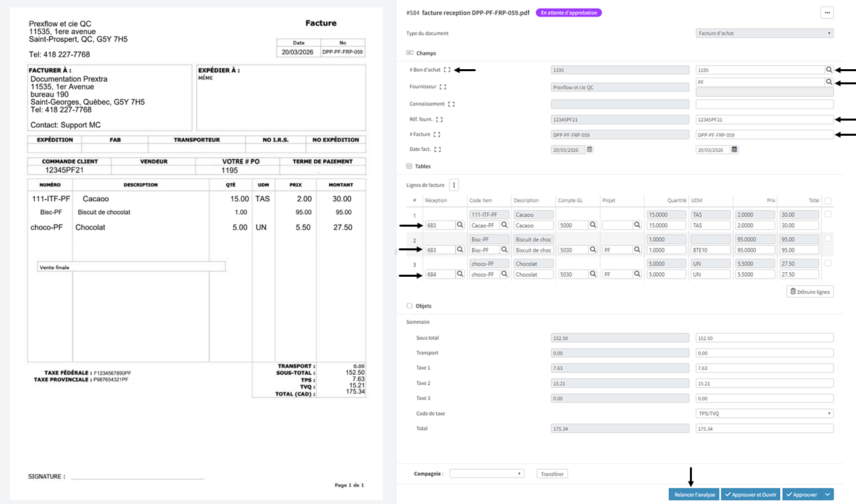856x504 pixels.
Task: Search Compte GL 5000 on line 1
Action: (x=593, y=225)
